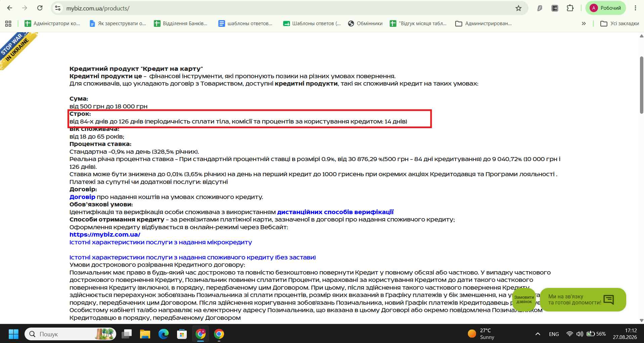Click the browser forward arrow
The image size is (644, 343).
pyautogui.click(x=25, y=8)
